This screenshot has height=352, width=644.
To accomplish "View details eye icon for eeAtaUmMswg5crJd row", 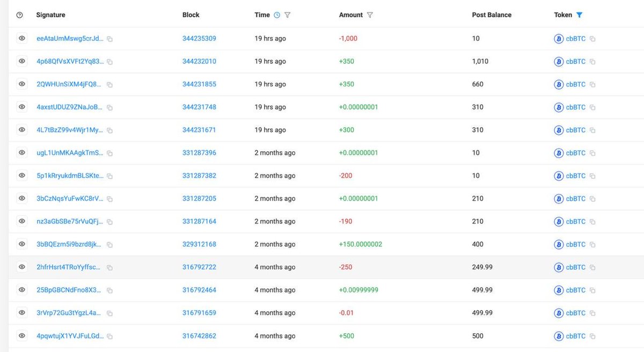I will [22, 39].
